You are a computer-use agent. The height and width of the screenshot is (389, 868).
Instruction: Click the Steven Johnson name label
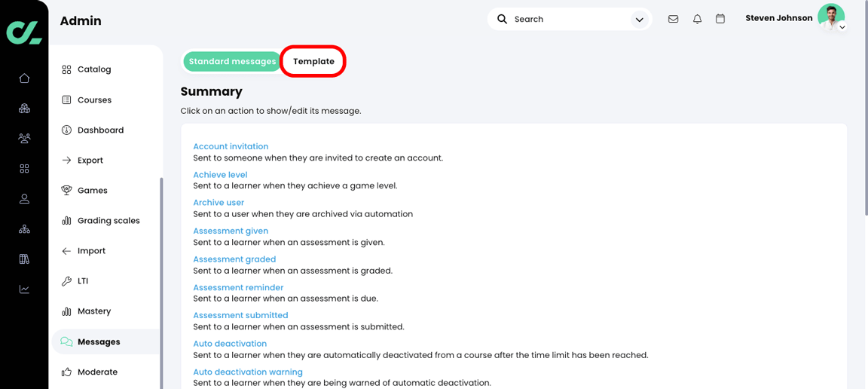point(779,18)
